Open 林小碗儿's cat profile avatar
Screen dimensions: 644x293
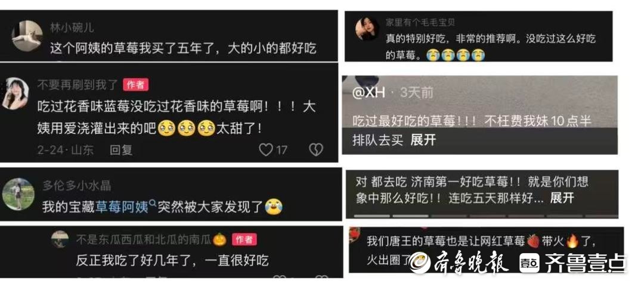[x=27, y=36]
